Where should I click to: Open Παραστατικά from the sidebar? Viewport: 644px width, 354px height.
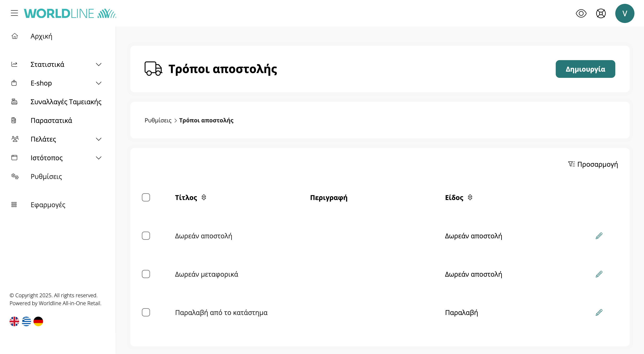tap(51, 120)
